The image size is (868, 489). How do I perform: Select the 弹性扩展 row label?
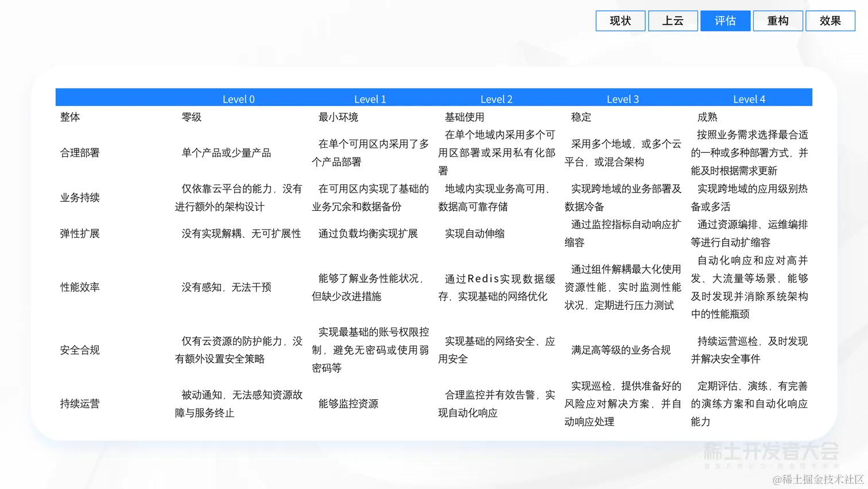point(80,233)
